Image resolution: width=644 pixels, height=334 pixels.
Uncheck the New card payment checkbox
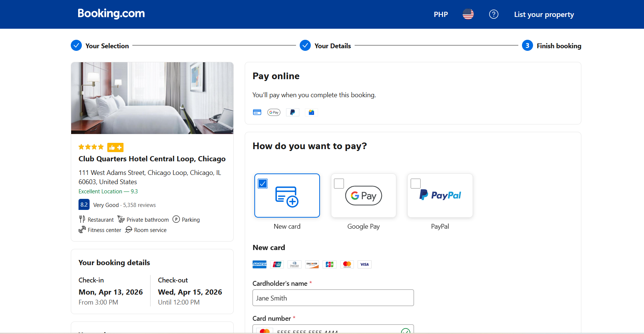263,183
